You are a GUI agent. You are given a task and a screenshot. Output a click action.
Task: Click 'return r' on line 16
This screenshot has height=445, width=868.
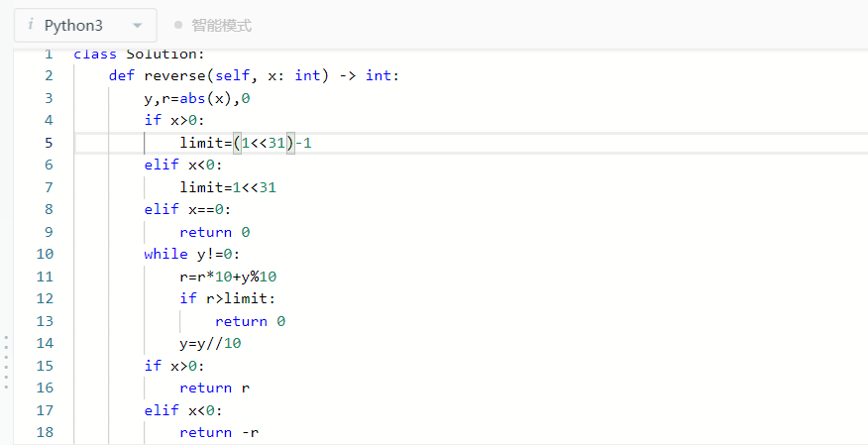[215, 388]
